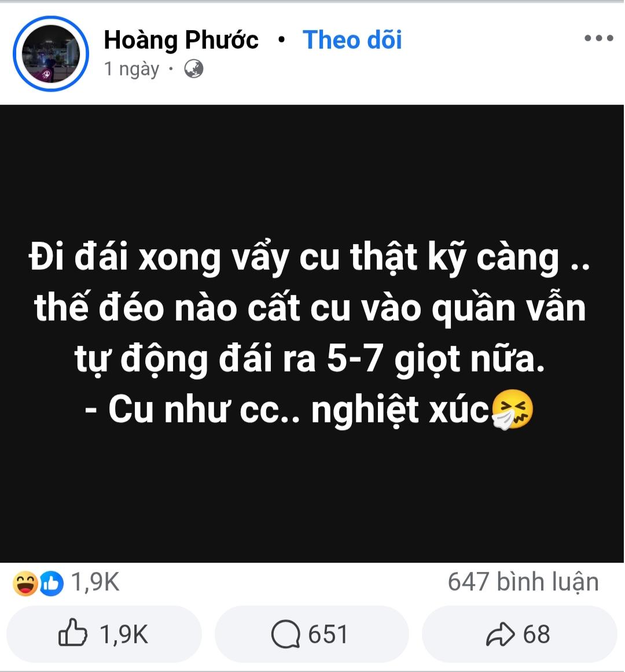Share the post via 68 button
Image resolution: width=625 pixels, height=672 pixels.
(520, 634)
